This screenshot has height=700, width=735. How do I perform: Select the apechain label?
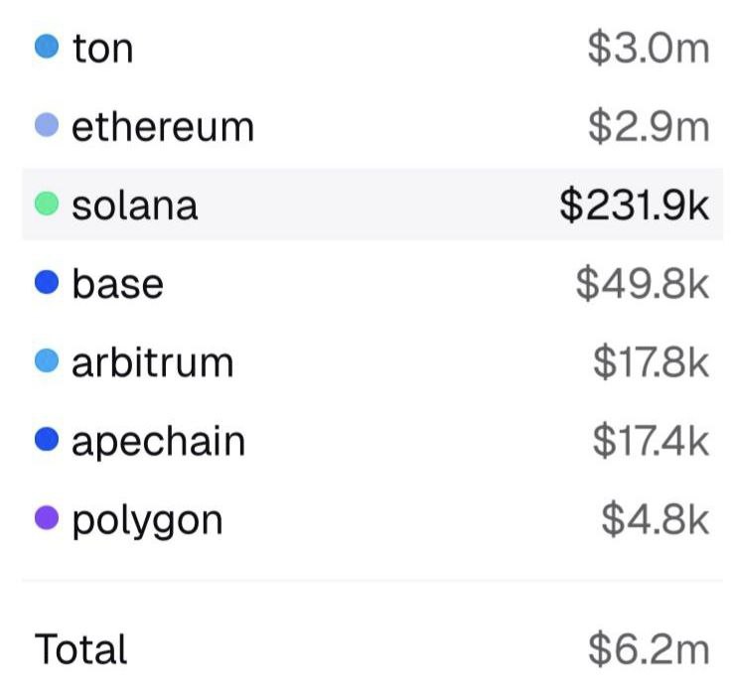coord(158,442)
